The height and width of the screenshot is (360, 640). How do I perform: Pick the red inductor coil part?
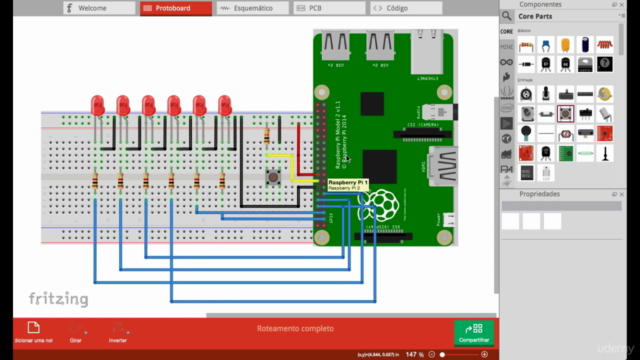(605, 45)
